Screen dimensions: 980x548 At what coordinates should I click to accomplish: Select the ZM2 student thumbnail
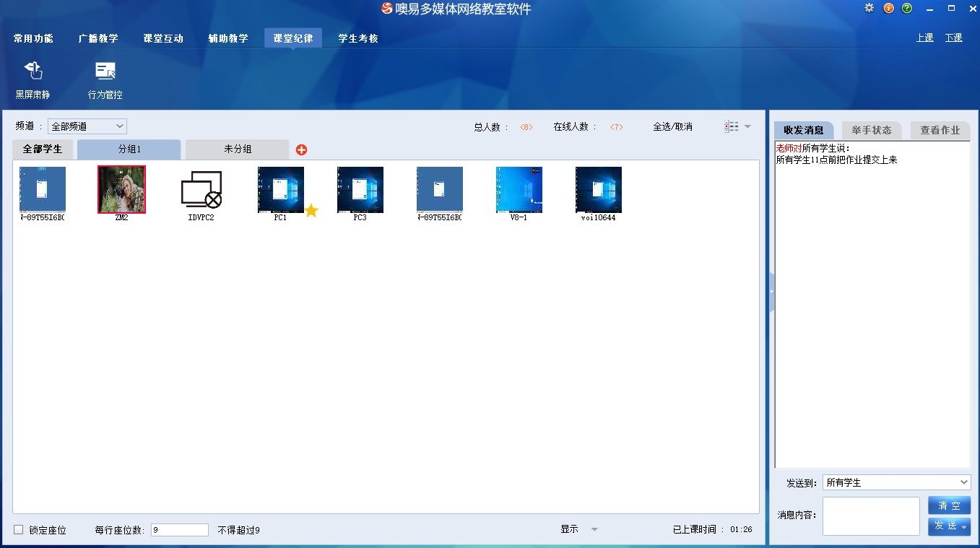coord(121,190)
